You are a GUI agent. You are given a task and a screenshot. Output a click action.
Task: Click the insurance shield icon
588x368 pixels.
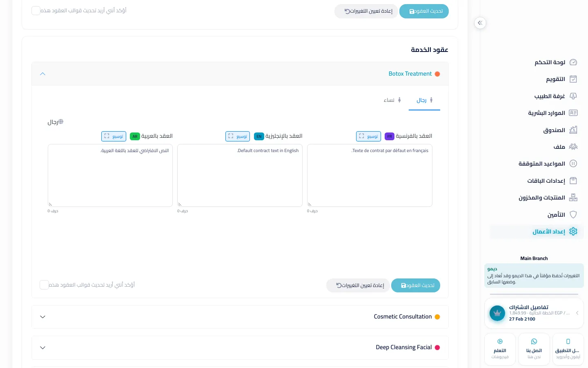[x=573, y=215]
